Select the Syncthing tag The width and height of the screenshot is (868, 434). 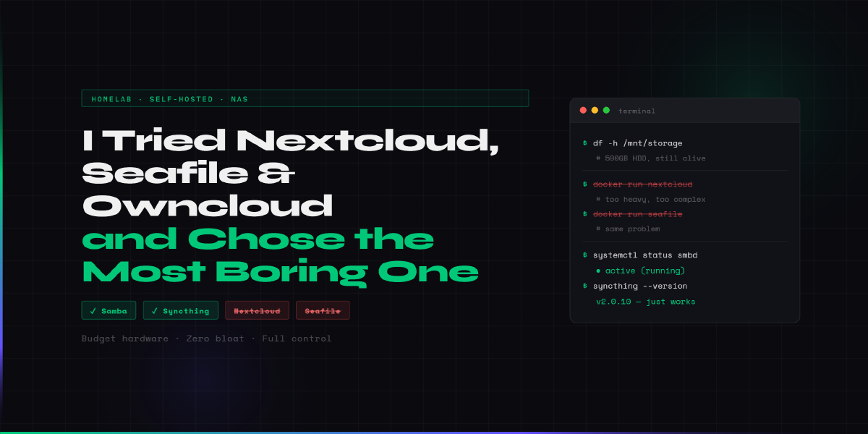181,310
